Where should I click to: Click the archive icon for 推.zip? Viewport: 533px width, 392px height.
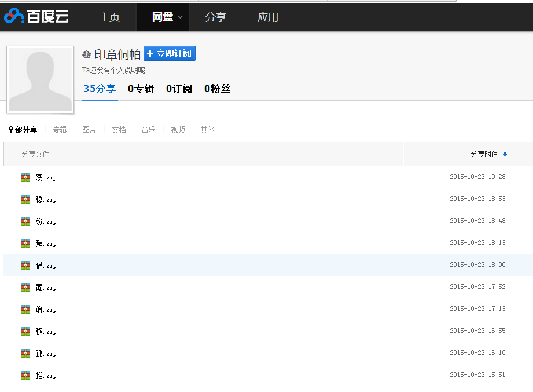(x=25, y=375)
